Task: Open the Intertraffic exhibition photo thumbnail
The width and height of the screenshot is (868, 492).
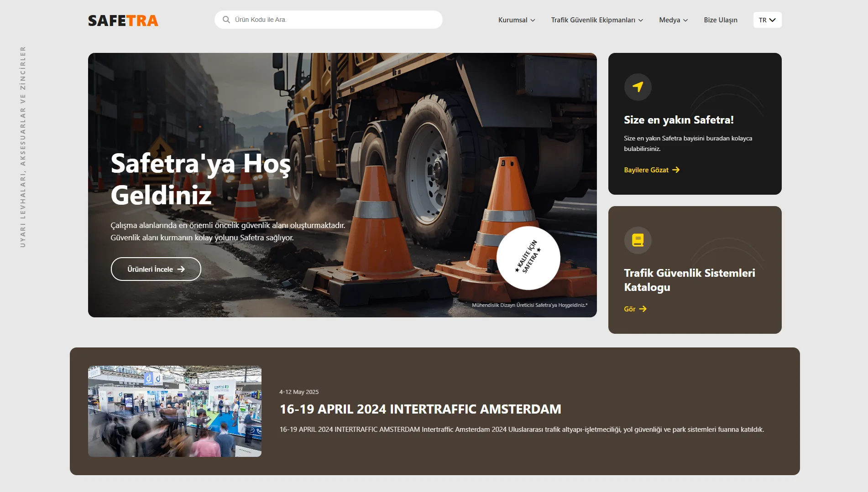Action: 175,411
